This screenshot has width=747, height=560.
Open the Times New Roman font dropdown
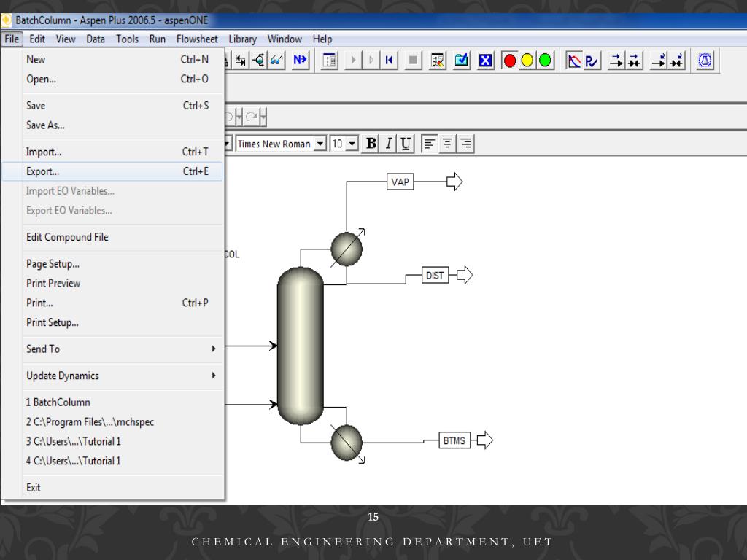click(x=321, y=144)
